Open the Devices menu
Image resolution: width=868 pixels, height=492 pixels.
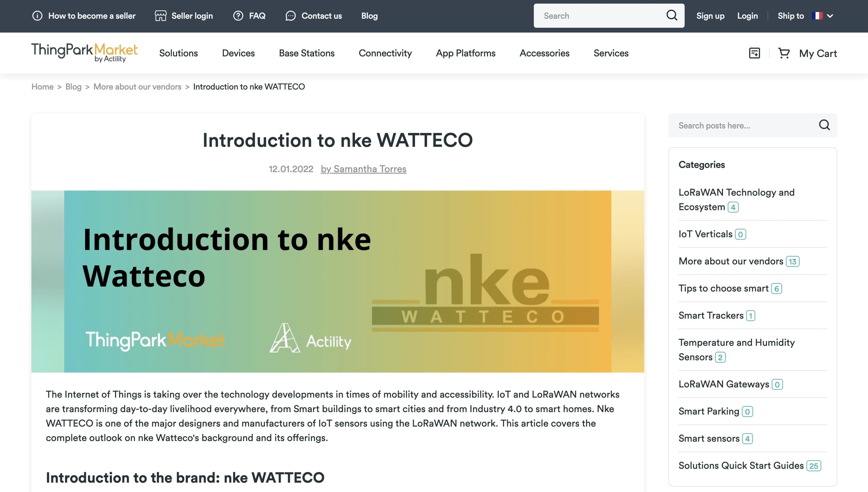pyautogui.click(x=238, y=53)
